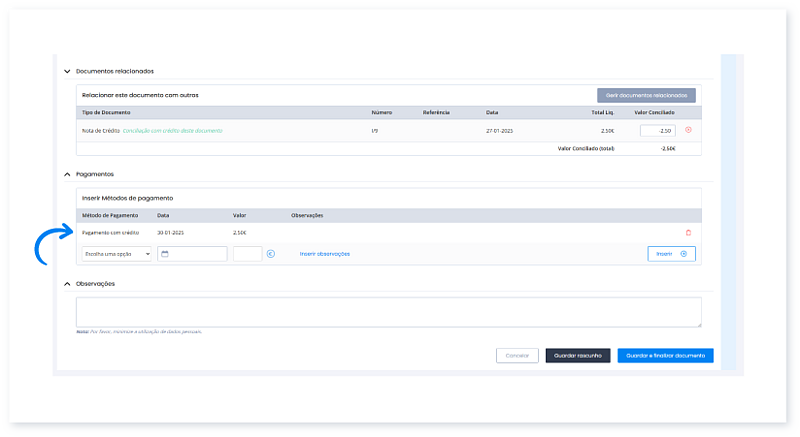
Task: Click the payment value input field
Action: pos(247,254)
